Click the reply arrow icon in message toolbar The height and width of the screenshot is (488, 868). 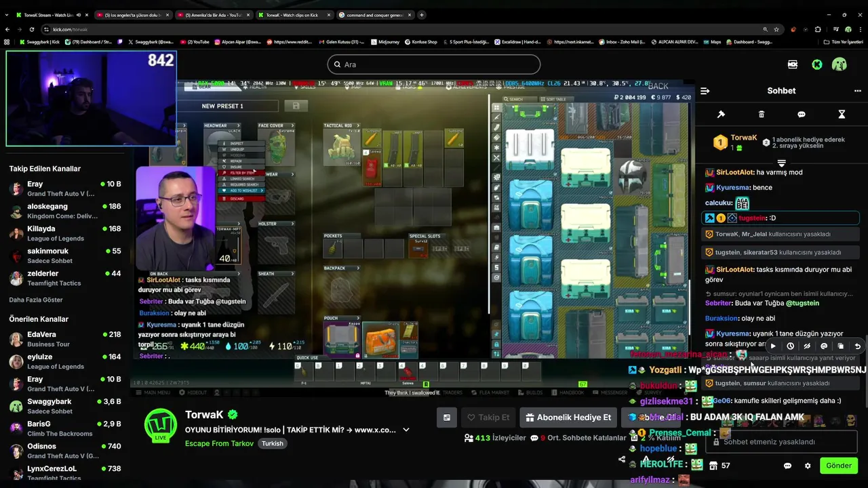coord(858,346)
